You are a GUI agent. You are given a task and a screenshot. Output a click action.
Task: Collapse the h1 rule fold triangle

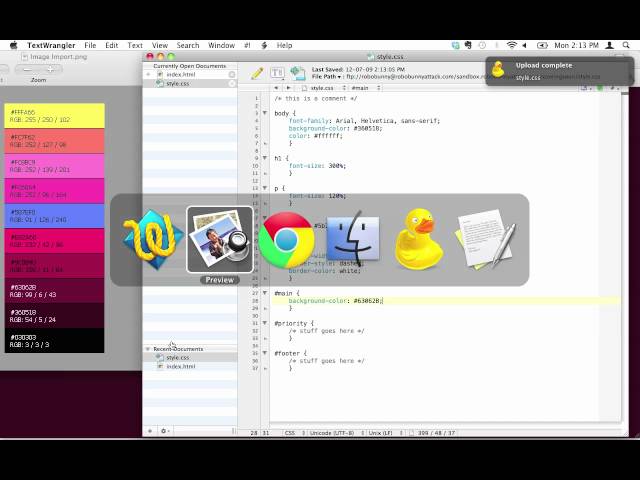click(x=265, y=158)
